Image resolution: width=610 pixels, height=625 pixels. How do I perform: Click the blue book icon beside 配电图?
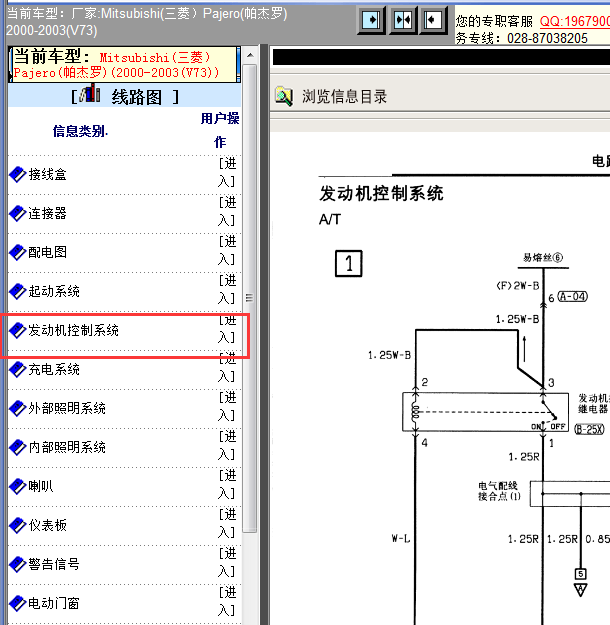point(18,252)
